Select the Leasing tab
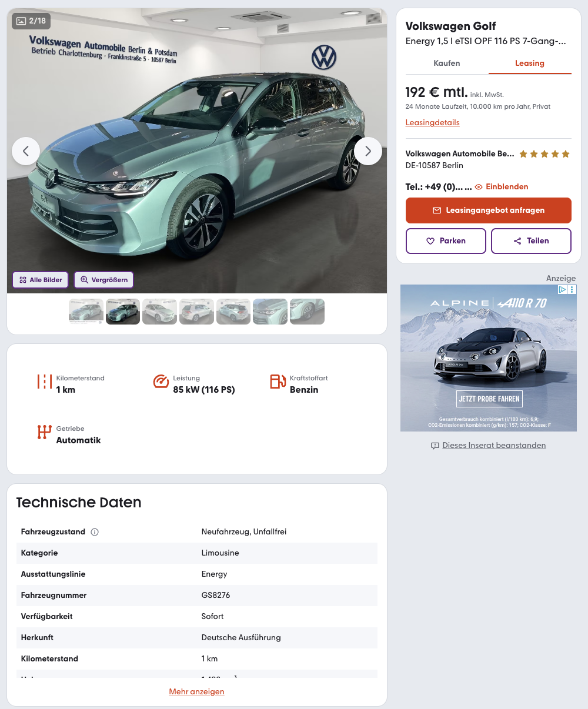Viewport: 588px width, 709px height. (530, 63)
